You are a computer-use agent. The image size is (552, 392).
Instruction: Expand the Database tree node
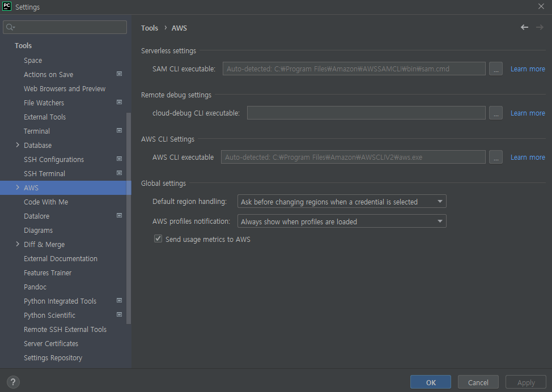pyautogui.click(x=18, y=145)
